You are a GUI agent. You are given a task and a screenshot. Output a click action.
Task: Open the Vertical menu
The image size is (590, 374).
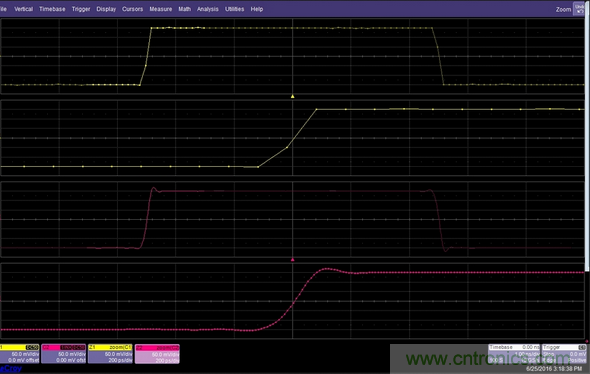coord(23,9)
